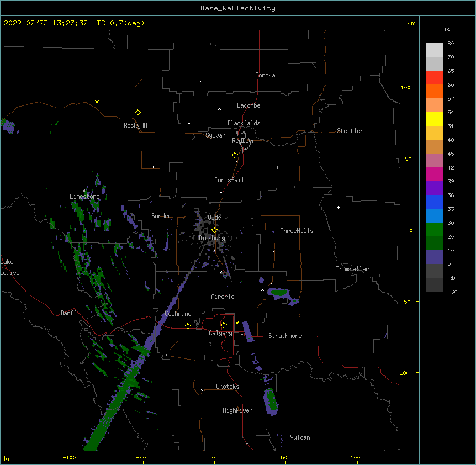This screenshot has width=476, height=465.
Task: Click the yellow marker between Olds and Didsbury
Action: (214, 230)
